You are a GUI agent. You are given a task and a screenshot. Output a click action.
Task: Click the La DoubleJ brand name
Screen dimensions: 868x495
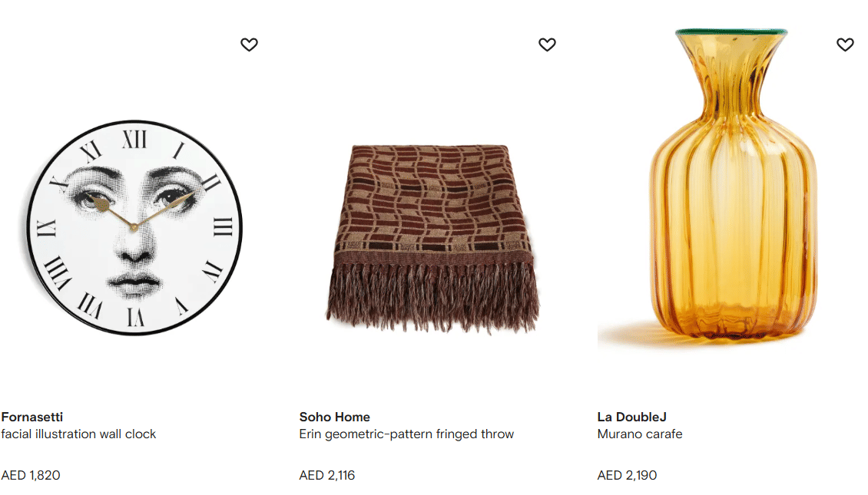631,417
